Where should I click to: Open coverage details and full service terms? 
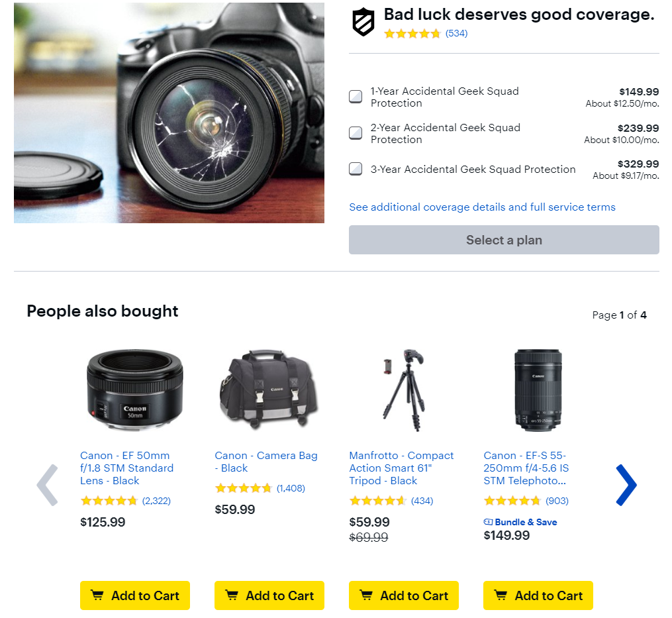click(x=482, y=207)
